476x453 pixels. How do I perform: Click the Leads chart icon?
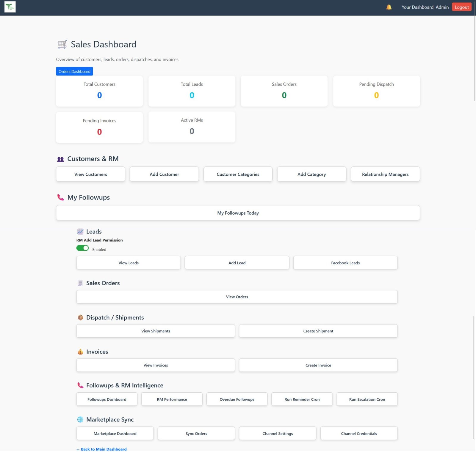(x=80, y=232)
